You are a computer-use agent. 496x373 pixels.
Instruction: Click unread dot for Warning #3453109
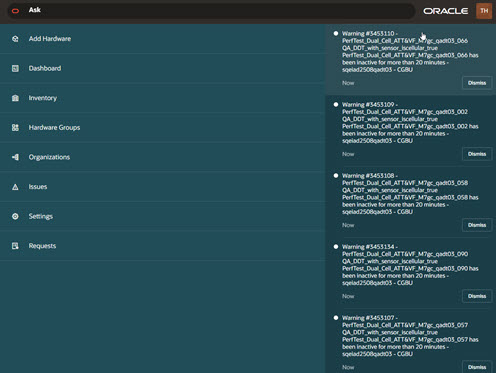pos(336,104)
